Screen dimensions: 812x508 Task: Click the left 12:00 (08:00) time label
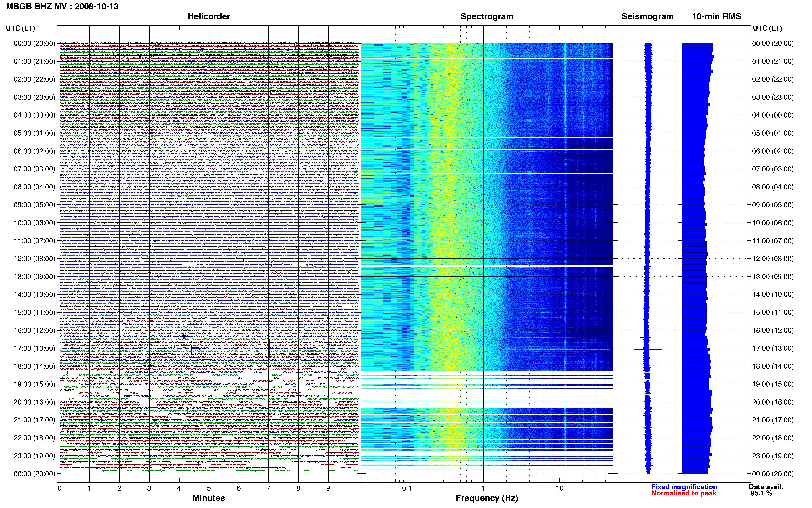[34, 259]
